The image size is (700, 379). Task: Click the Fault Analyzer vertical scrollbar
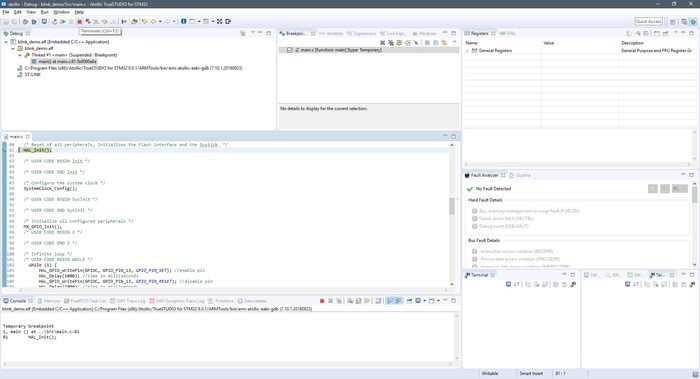(695, 195)
